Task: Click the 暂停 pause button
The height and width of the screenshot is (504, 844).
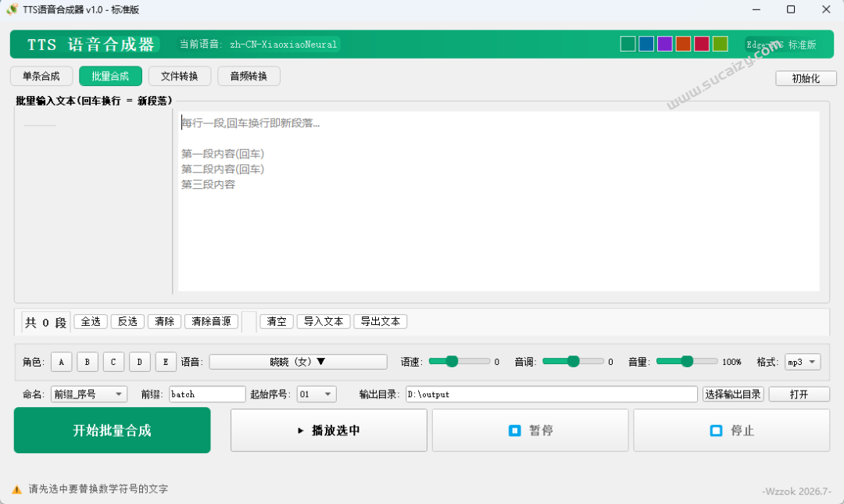Action: pyautogui.click(x=530, y=431)
